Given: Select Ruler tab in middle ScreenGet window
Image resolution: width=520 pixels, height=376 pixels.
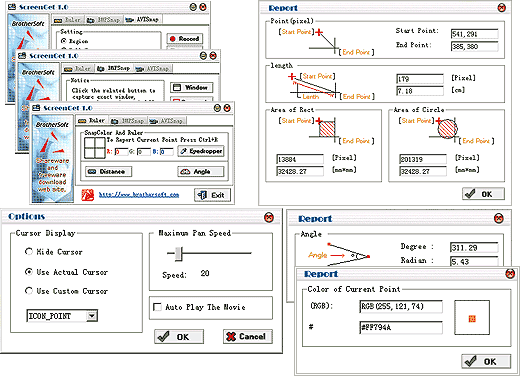Looking at the screenshot, I should pos(77,68).
